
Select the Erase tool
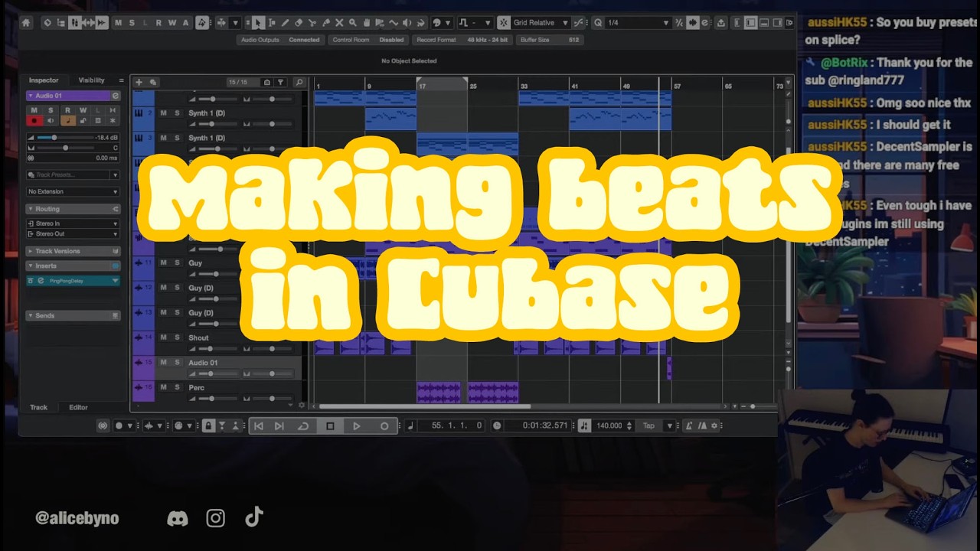pos(299,23)
